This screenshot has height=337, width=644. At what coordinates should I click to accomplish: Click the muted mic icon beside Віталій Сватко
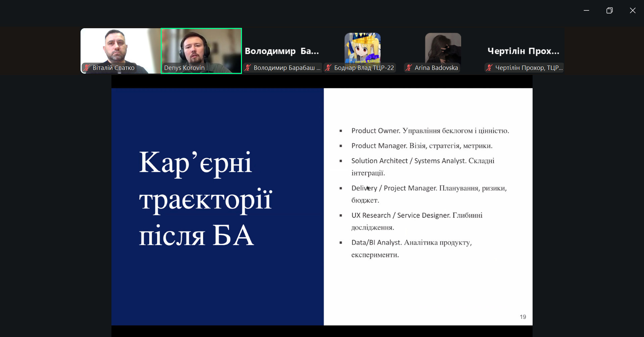point(87,68)
